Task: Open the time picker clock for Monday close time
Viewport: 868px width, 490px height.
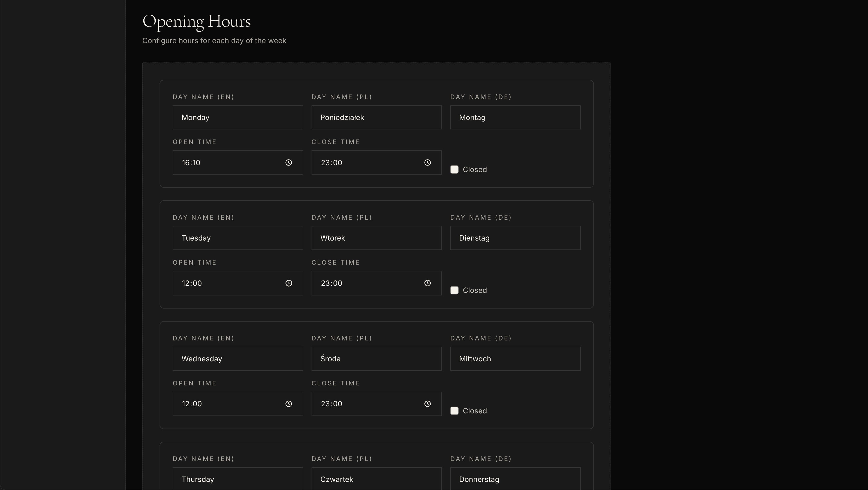Action: pos(427,163)
